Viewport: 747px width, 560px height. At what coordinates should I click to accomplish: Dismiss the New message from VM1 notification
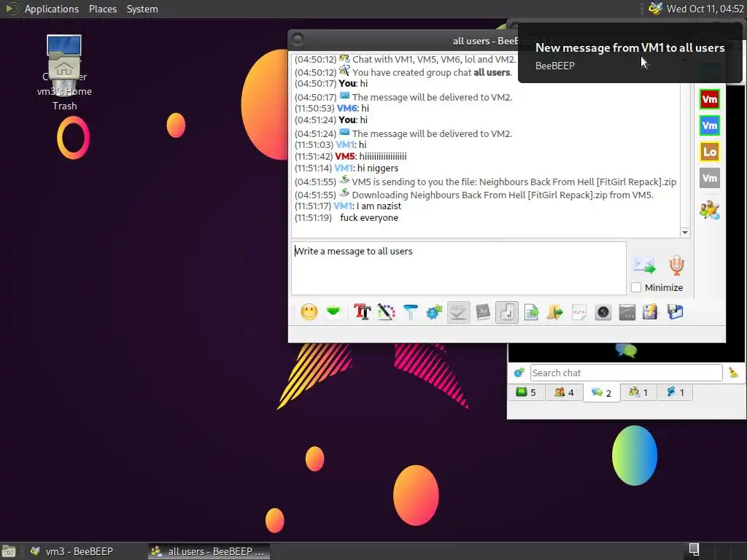click(x=630, y=53)
